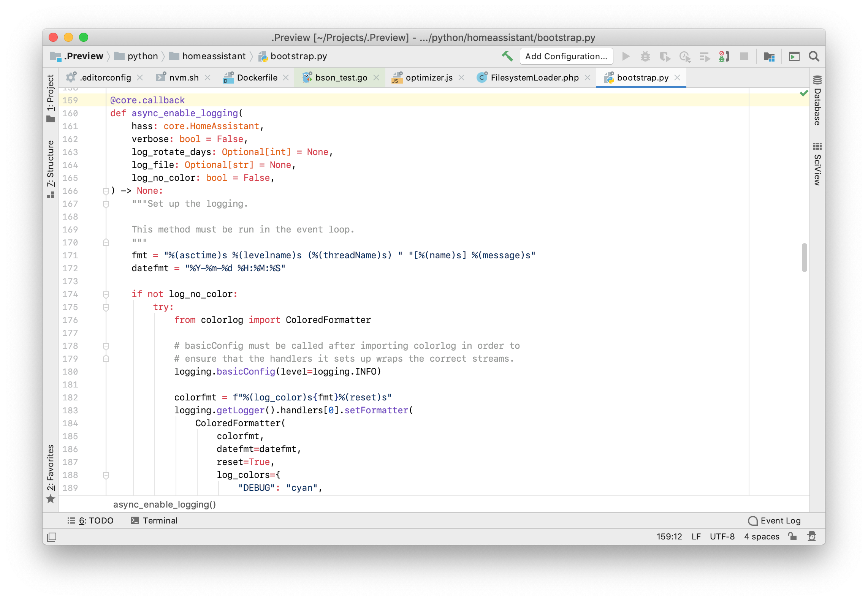Click the editor vertical scrollbar thumb
This screenshot has width=868, height=601.
click(804, 258)
